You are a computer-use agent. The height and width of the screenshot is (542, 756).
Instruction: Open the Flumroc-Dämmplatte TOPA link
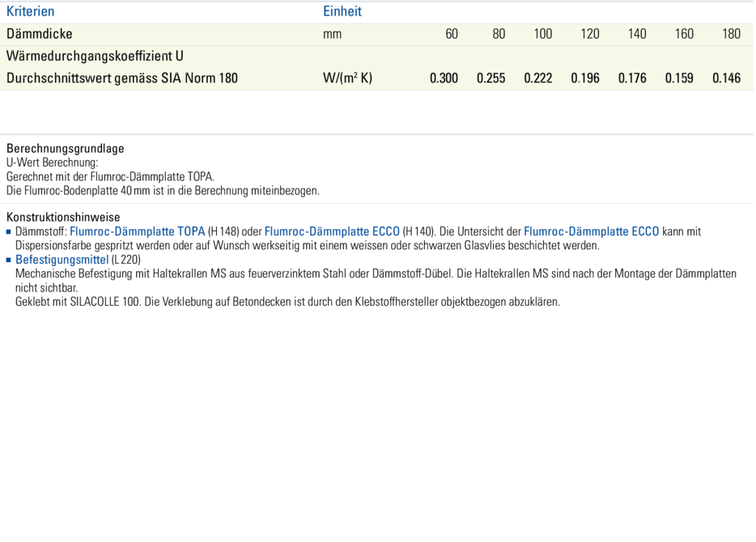137,231
